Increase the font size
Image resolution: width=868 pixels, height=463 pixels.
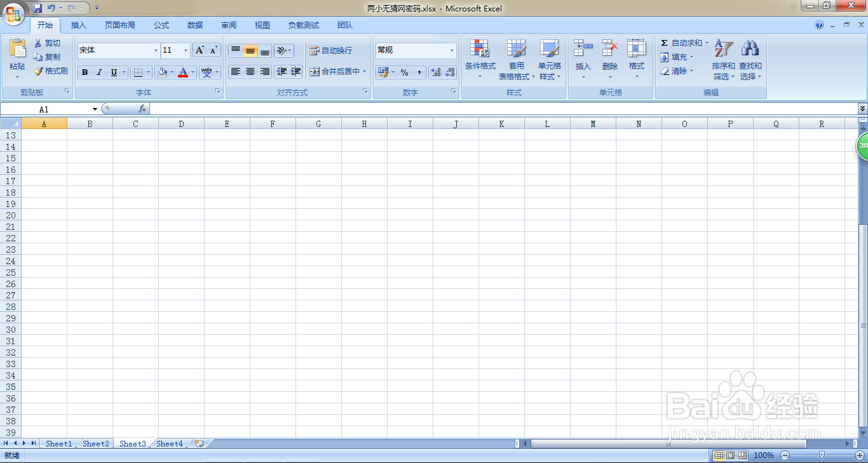pos(200,50)
